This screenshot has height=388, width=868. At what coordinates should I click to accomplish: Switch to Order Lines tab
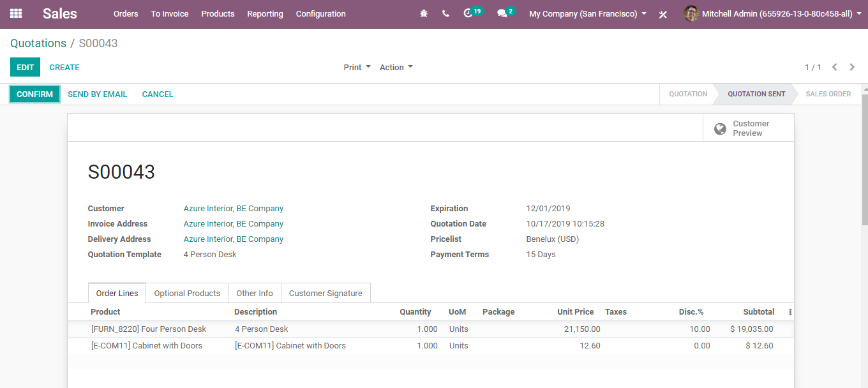click(117, 293)
